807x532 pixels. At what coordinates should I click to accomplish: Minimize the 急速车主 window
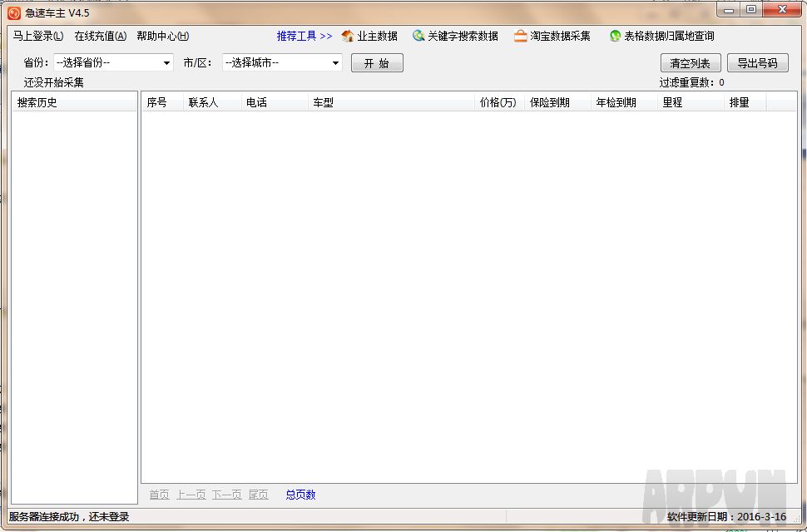[729, 10]
